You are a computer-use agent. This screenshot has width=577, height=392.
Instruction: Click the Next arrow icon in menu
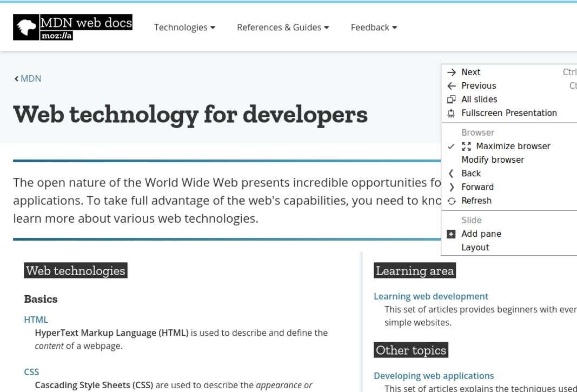(x=452, y=72)
